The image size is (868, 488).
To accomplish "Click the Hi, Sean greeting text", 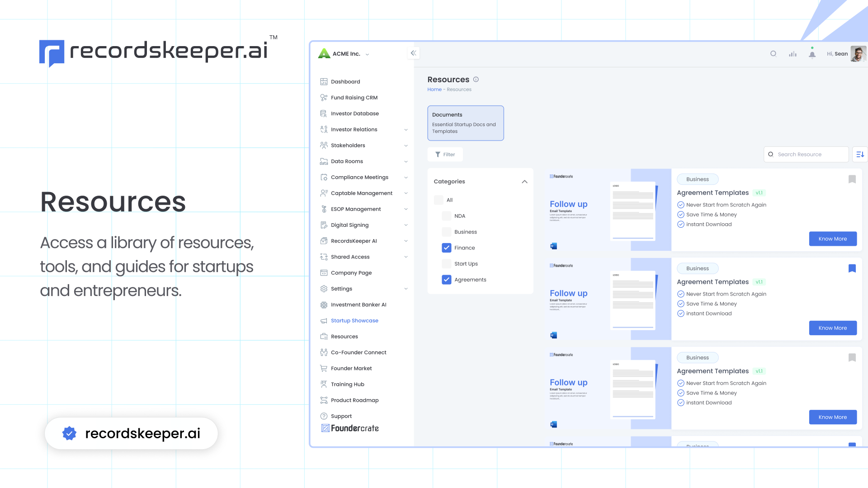I will (x=837, y=54).
